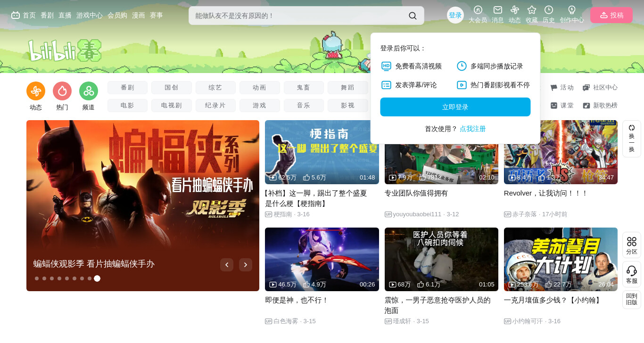Click the 首页 TV icon link

tap(24, 15)
